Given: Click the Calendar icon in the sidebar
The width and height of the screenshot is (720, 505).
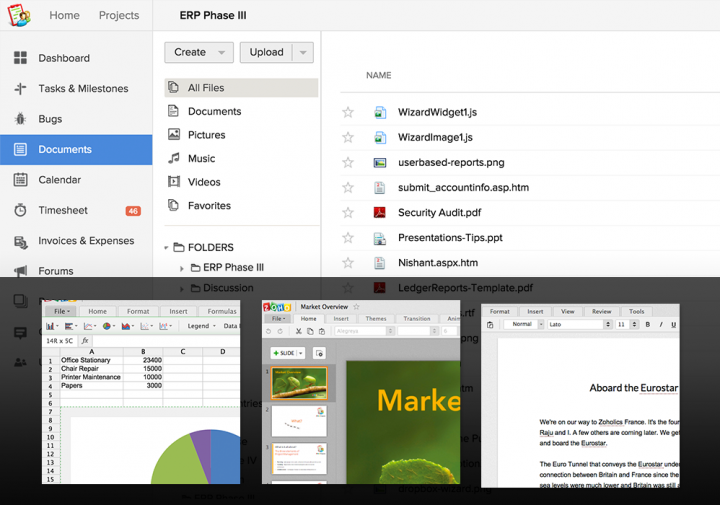Looking at the screenshot, I should coord(20,180).
